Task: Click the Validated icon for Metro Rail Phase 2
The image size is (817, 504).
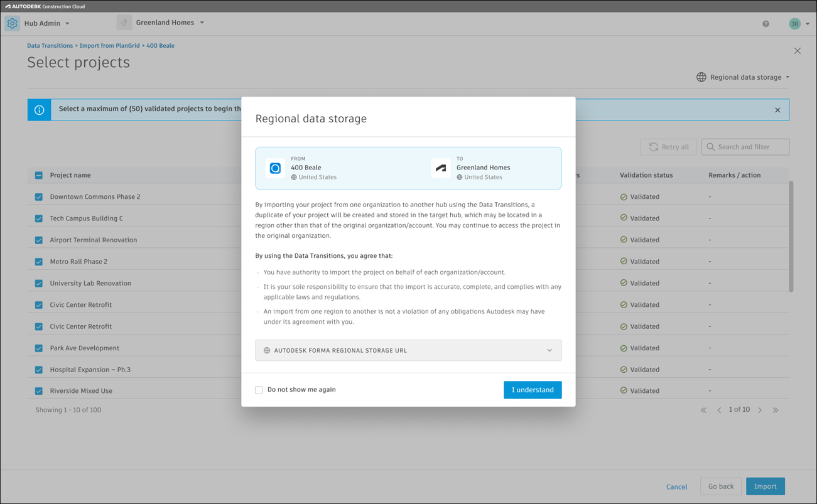Action: (624, 261)
